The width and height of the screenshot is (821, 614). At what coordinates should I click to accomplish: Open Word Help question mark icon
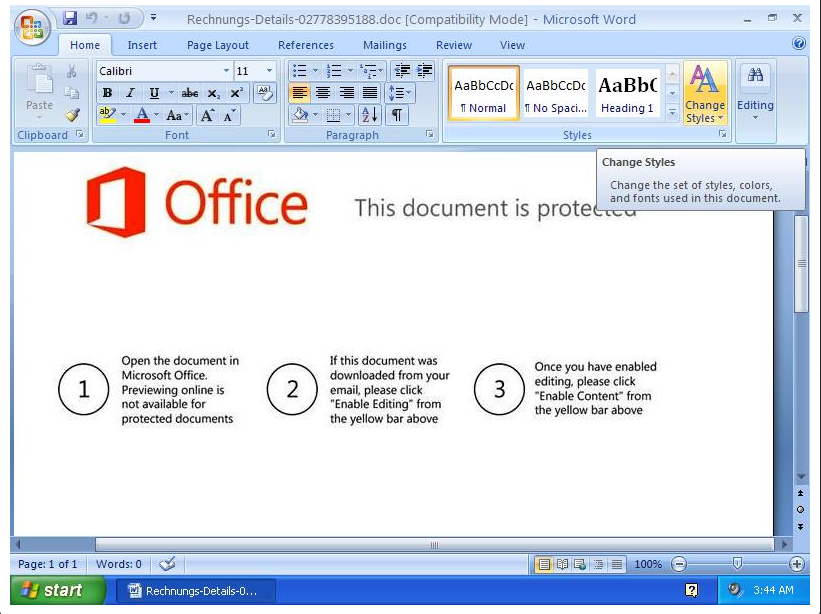click(x=798, y=43)
